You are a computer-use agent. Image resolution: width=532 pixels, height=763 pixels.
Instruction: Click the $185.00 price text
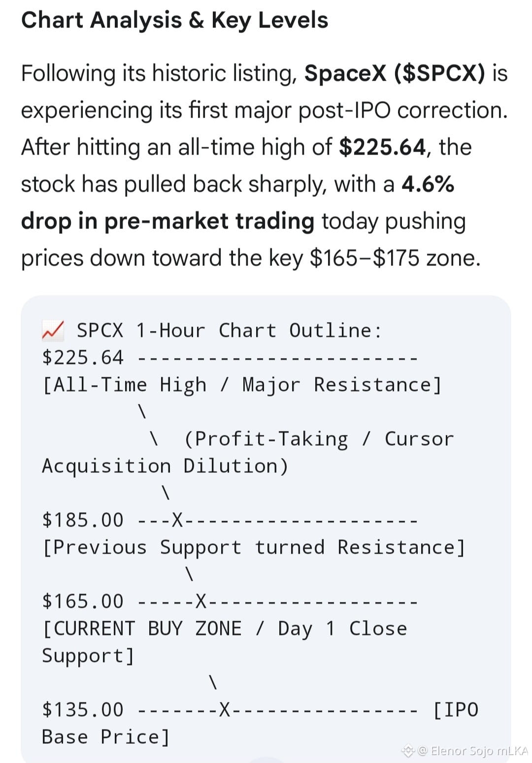[83, 520]
